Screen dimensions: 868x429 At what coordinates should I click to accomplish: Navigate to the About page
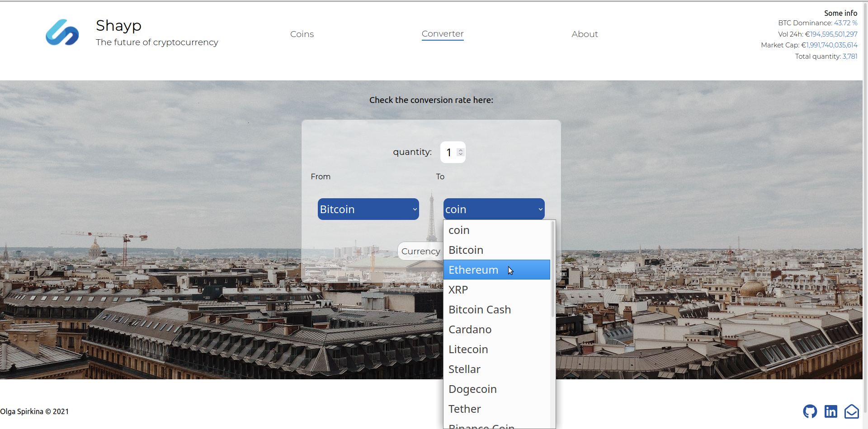[584, 34]
